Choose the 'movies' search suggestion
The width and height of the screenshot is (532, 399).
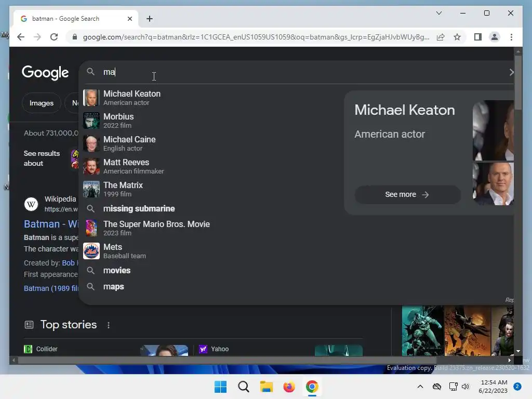click(x=210, y=270)
